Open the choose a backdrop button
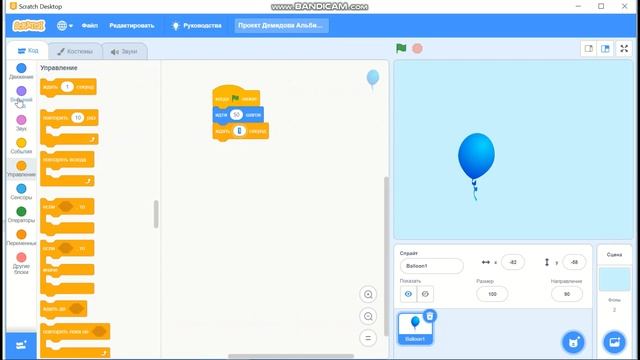The width and height of the screenshot is (640, 360). click(614, 342)
